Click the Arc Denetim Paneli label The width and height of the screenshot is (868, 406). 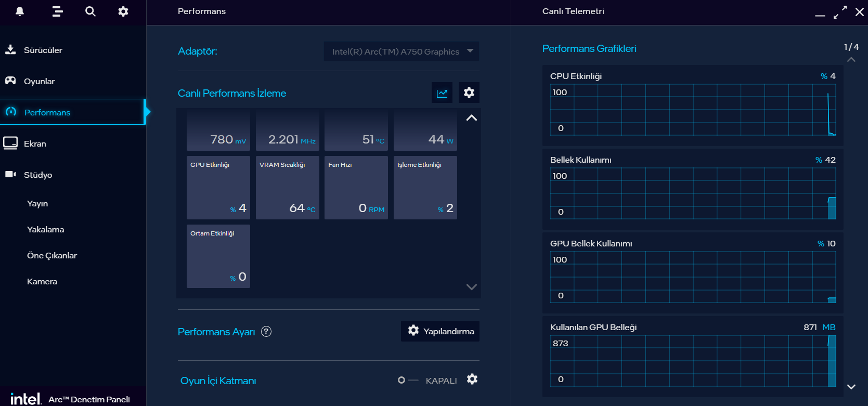coord(89,399)
